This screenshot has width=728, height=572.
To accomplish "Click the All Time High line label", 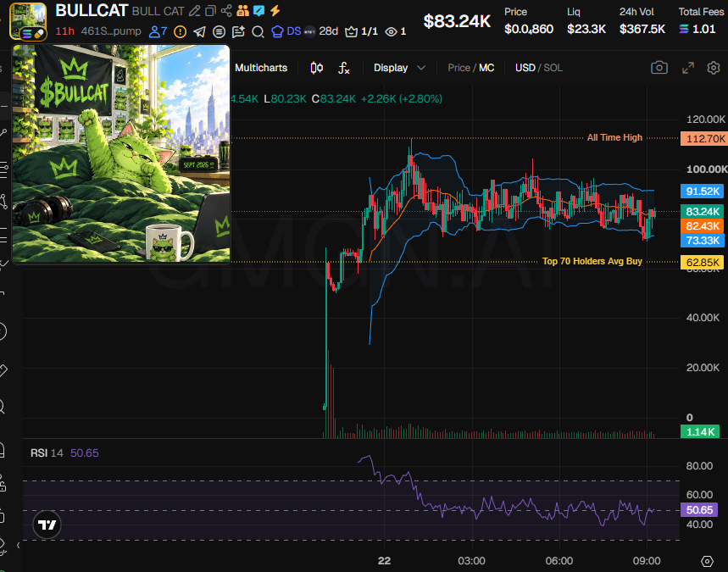I will pyautogui.click(x=614, y=137).
